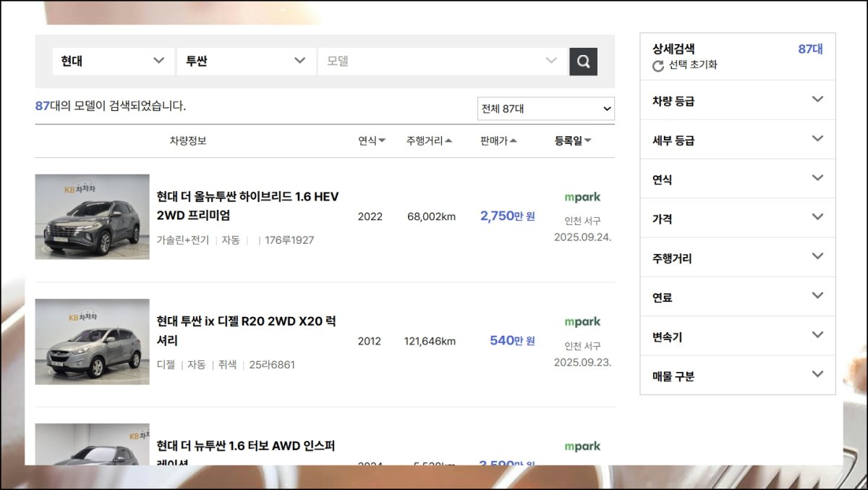Sort listings by 주행거리 column header
The height and width of the screenshot is (490, 868).
429,140
